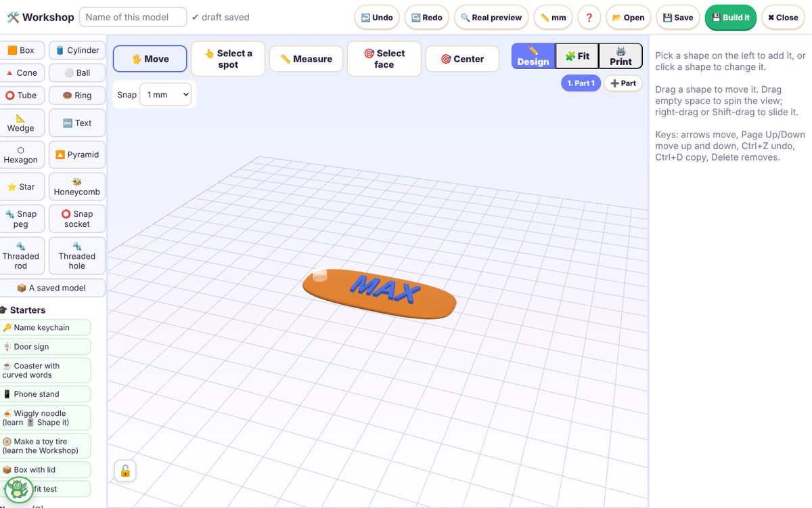Add a Text shape
The width and height of the screenshot is (812, 508).
[77, 123]
